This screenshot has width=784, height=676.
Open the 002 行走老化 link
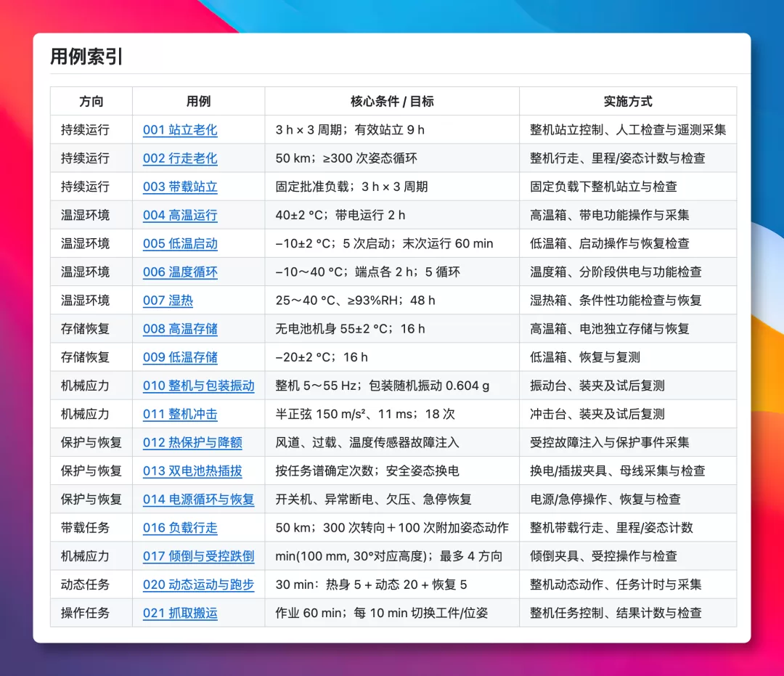click(x=180, y=158)
